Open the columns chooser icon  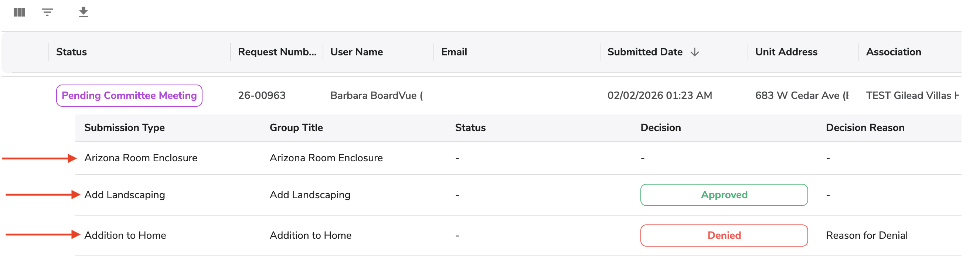19,12
